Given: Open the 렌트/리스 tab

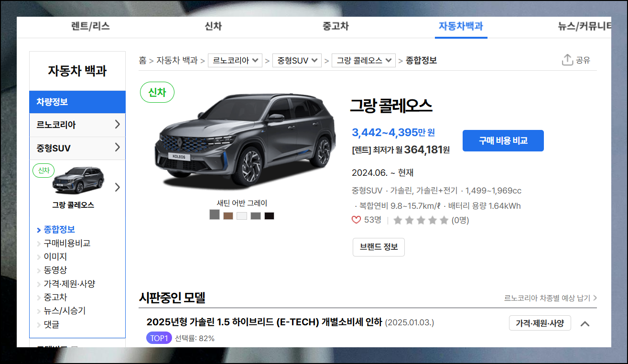Looking at the screenshot, I should point(90,26).
